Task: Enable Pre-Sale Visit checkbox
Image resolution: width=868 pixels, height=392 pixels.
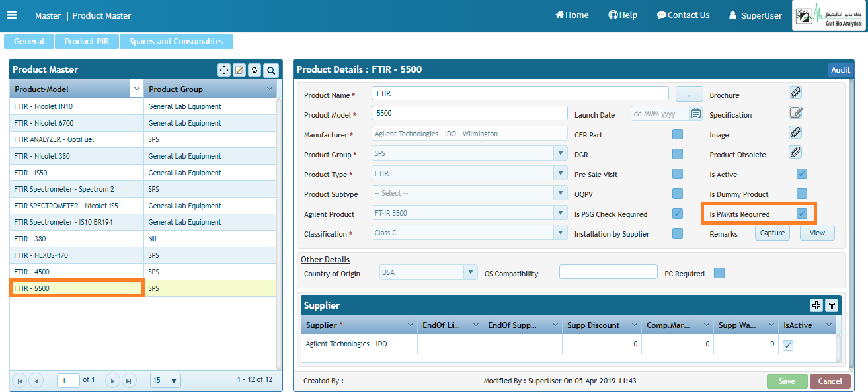Action: (678, 174)
